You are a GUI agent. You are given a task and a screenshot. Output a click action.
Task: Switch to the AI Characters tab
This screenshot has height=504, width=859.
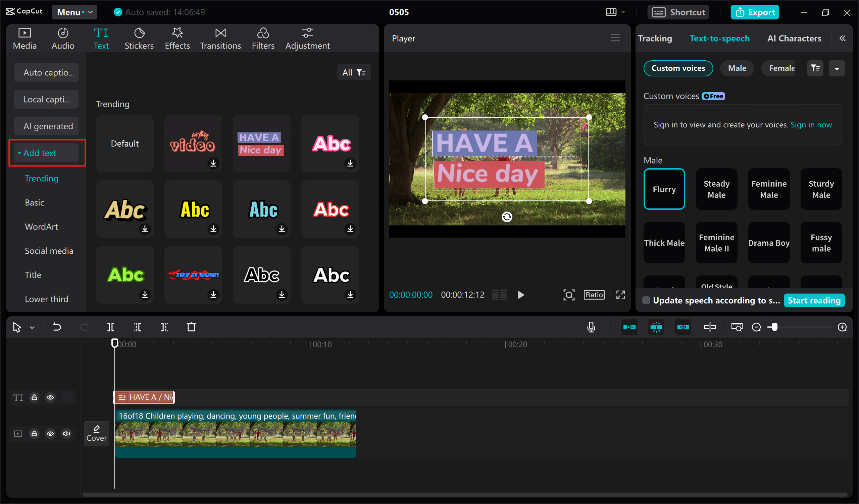click(x=794, y=39)
